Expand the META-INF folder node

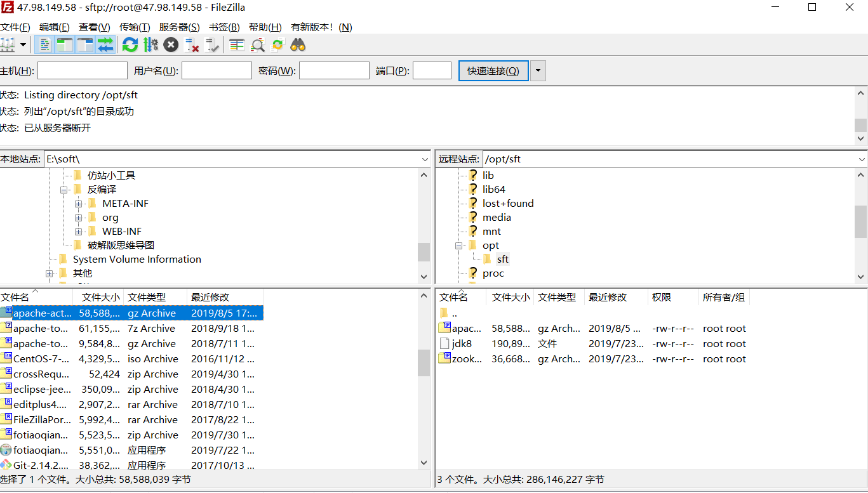(78, 204)
